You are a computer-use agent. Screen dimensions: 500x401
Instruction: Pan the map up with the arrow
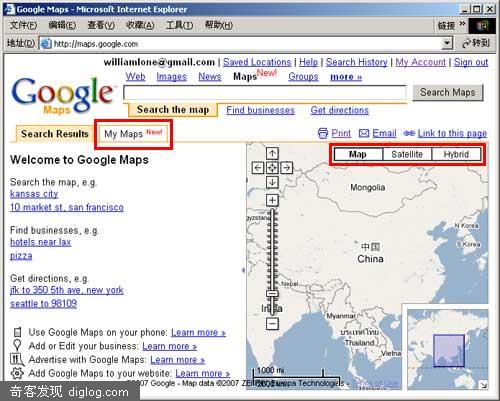pos(272,153)
